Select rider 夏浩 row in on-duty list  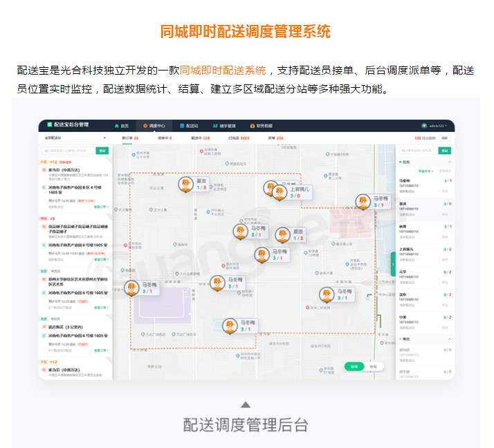tap(425, 209)
